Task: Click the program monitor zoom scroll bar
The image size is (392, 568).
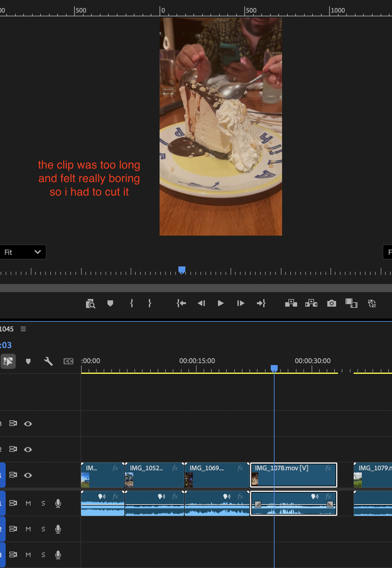Action: [196, 288]
